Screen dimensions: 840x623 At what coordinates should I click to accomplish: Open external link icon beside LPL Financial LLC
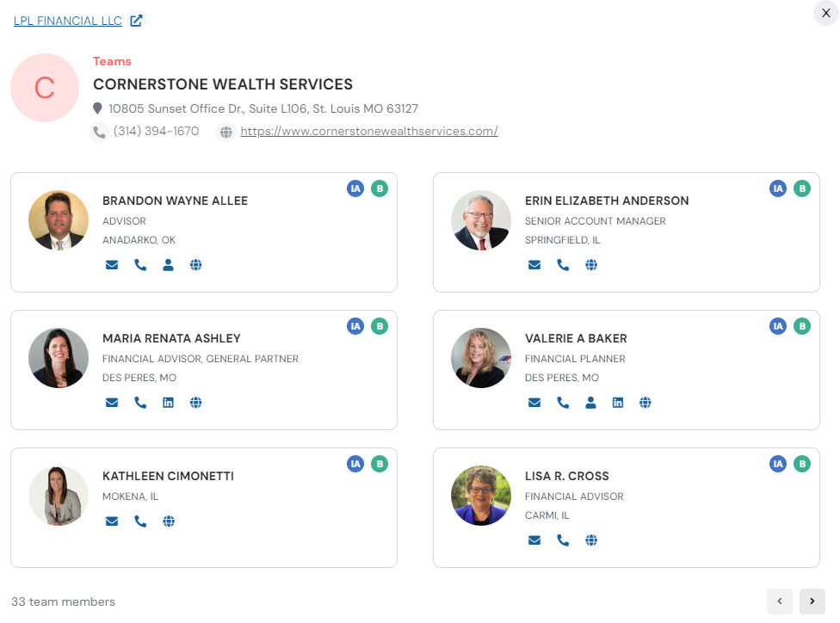click(x=136, y=21)
